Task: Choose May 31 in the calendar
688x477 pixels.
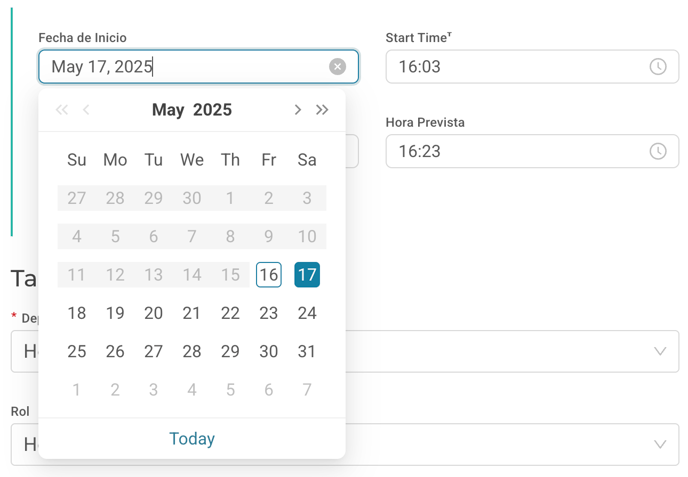Action: pos(307,351)
